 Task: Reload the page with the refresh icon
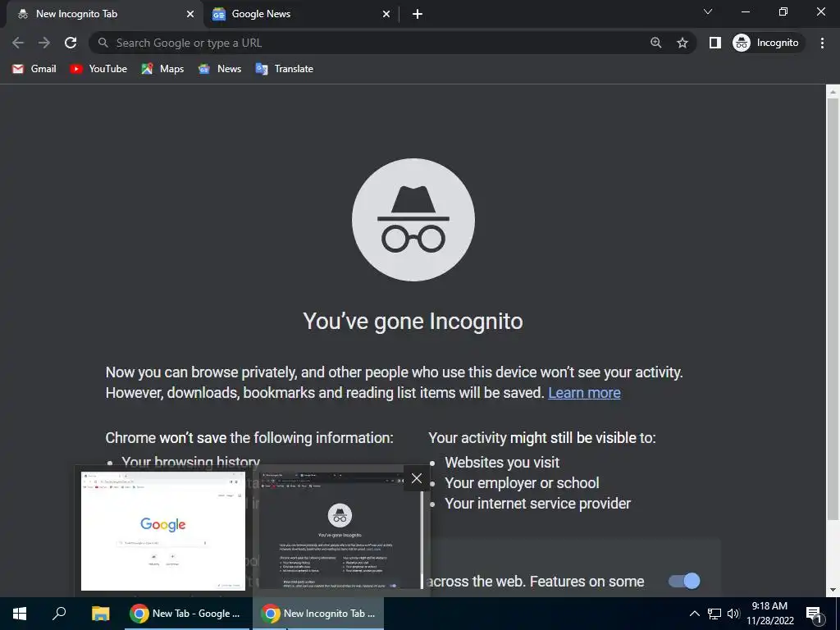click(x=71, y=43)
